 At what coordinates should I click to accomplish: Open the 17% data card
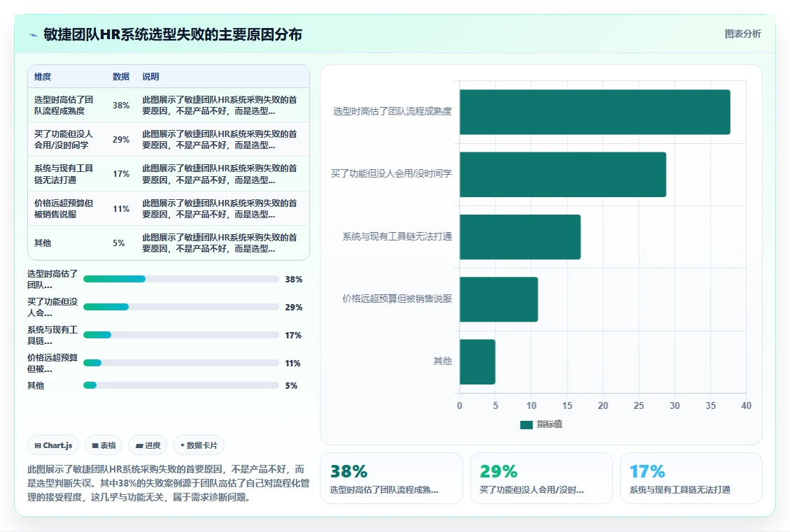691,478
